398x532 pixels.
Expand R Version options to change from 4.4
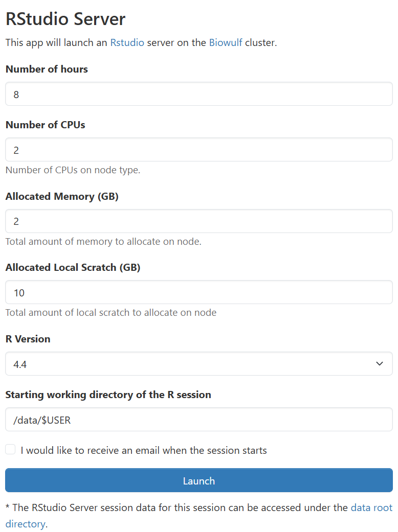click(198, 363)
